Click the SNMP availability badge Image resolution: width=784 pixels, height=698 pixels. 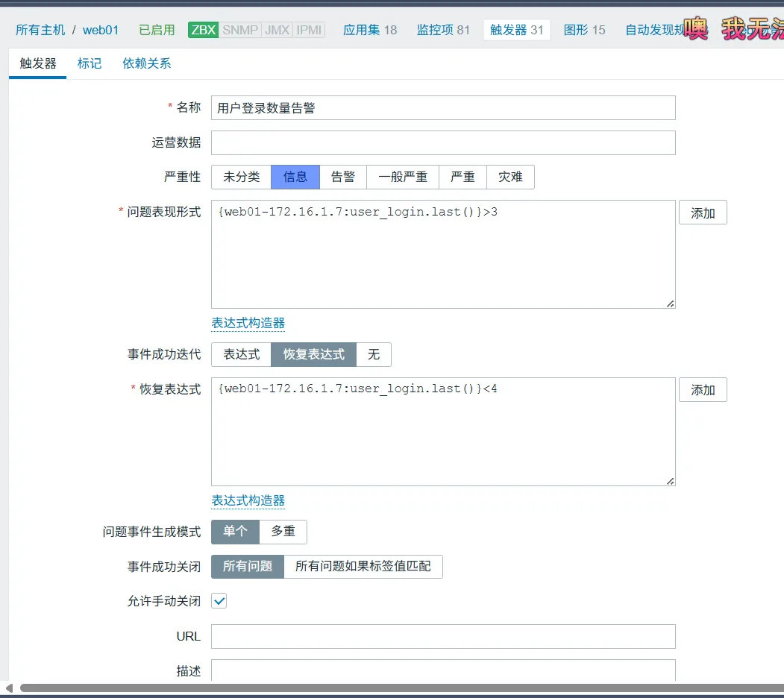tap(240, 30)
